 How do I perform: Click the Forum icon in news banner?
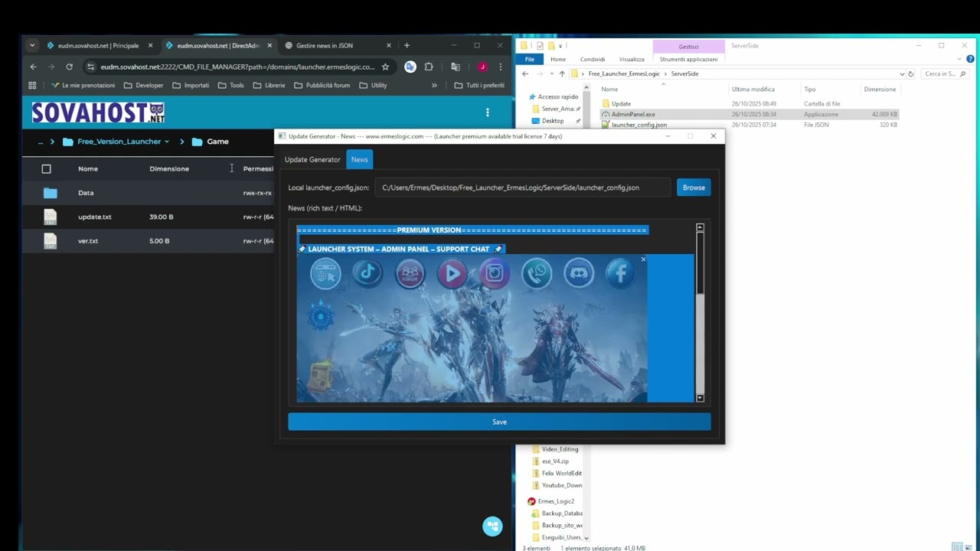tap(410, 273)
